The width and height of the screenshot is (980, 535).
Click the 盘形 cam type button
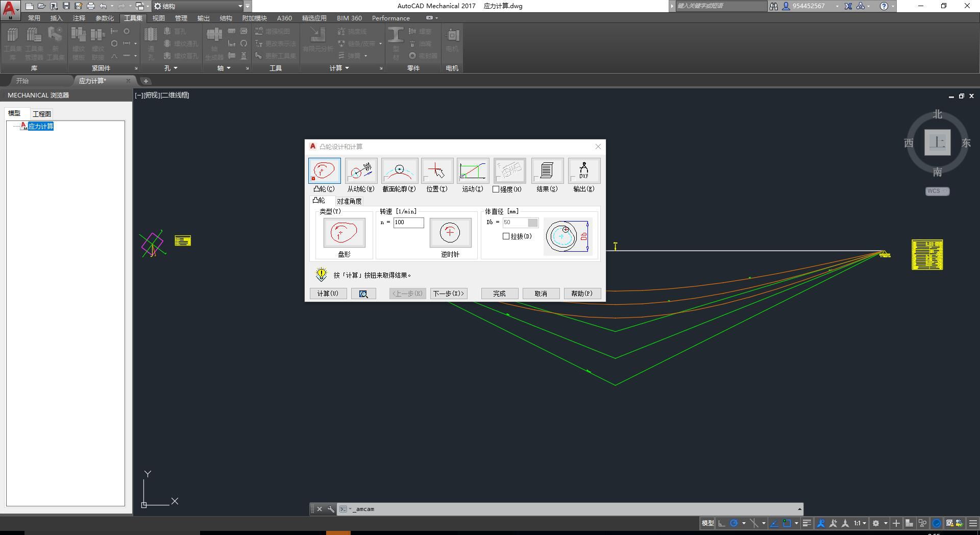[344, 233]
